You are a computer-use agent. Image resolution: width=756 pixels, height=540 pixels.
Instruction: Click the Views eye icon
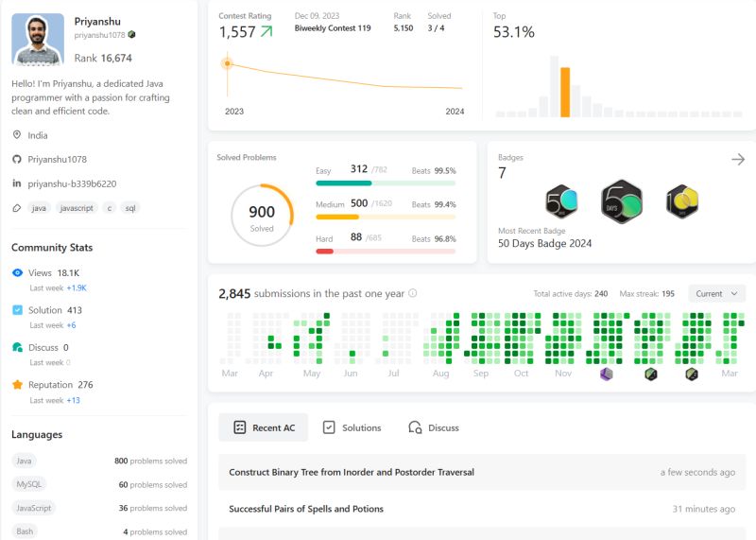tap(17, 272)
